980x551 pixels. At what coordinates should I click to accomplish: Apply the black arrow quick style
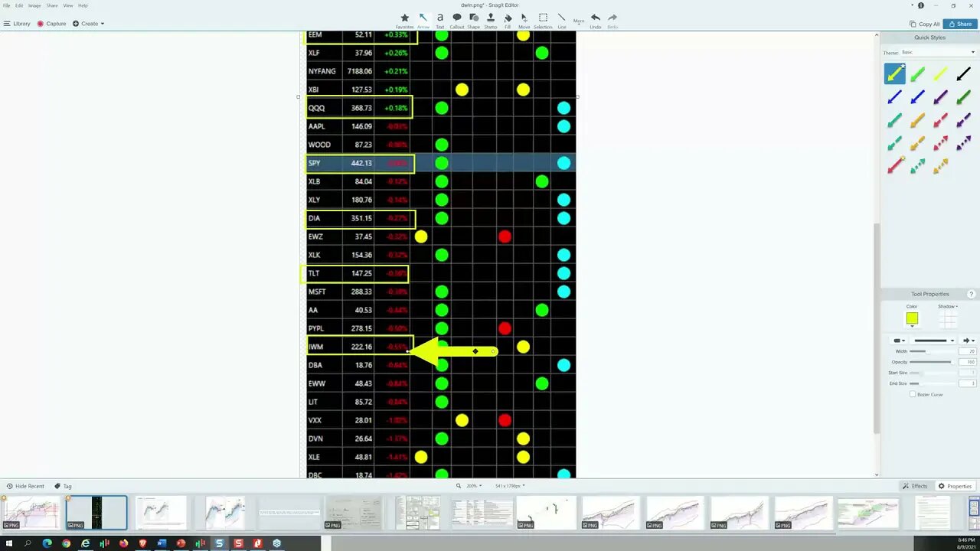click(963, 74)
